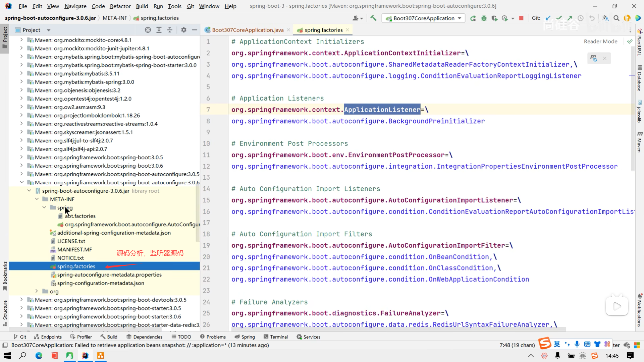Click the Git Commit checkmark icon
Screen dimensions: 644x362
coord(559,18)
